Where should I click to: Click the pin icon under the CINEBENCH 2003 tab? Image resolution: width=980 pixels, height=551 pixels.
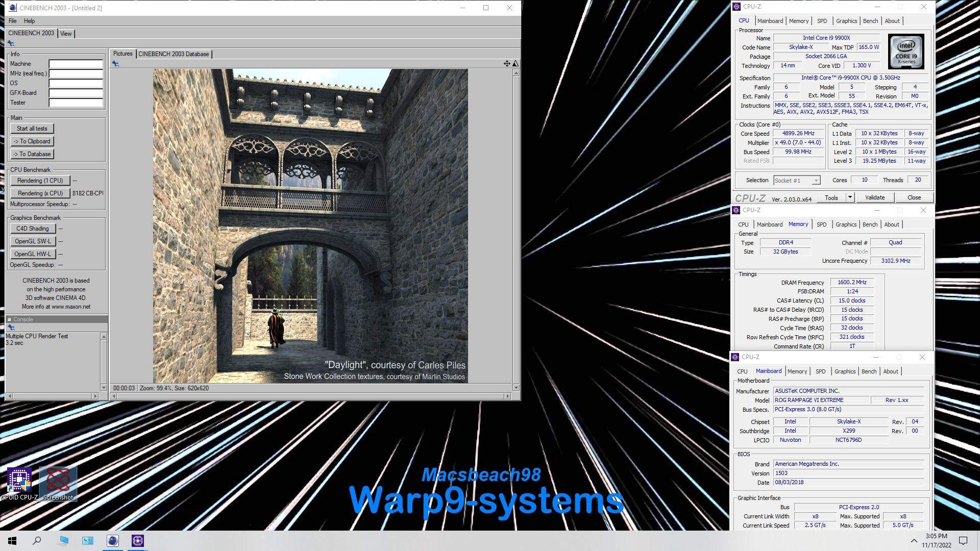coord(11,43)
